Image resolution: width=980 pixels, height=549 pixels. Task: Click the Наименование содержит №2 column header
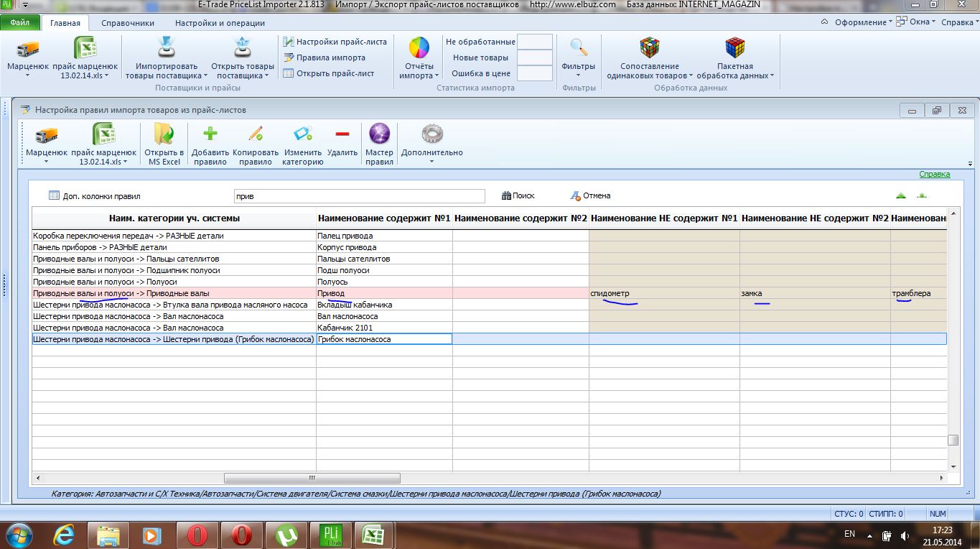[x=521, y=218]
